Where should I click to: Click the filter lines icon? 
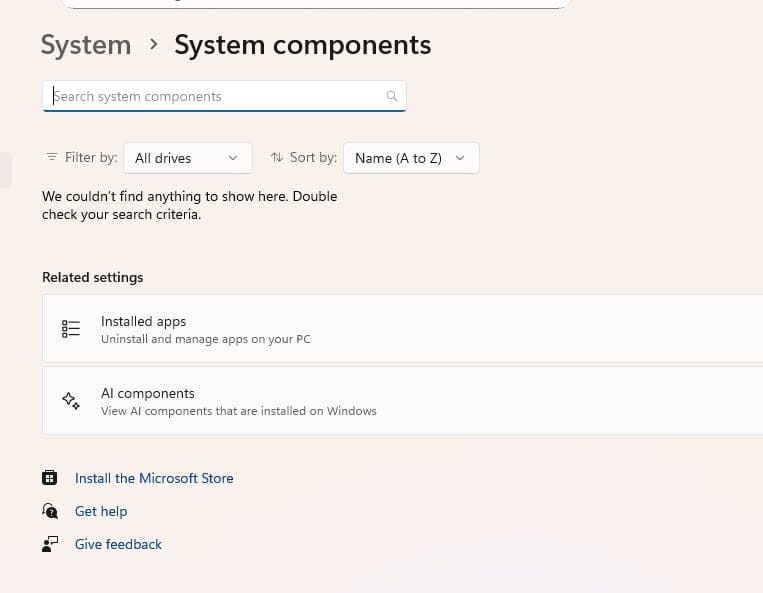pyautogui.click(x=52, y=157)
